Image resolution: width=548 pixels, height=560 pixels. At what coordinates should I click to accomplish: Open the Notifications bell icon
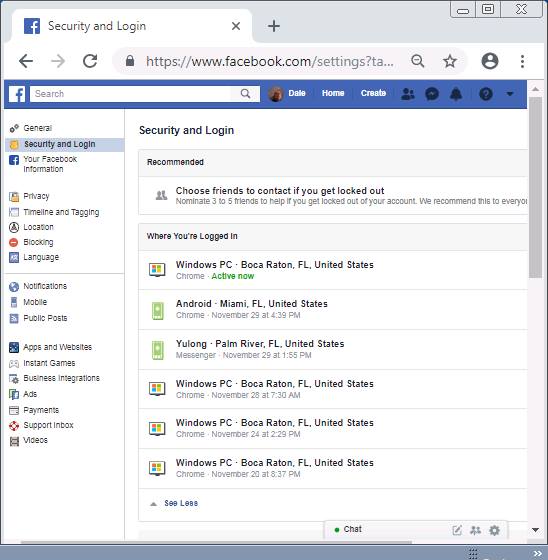pos(456,94)
